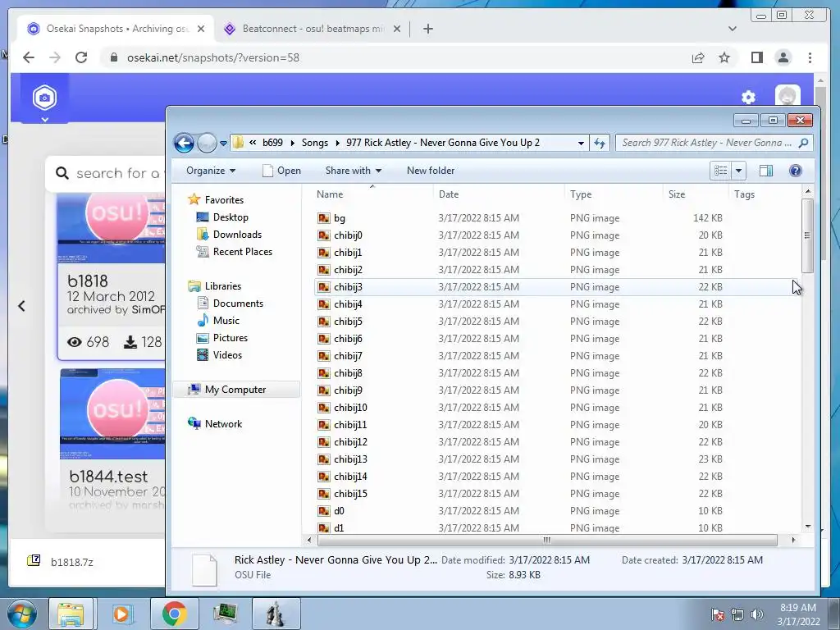Open Explorer recent locations dropdown arrow

pyautogui.click(x=223, y=143)
